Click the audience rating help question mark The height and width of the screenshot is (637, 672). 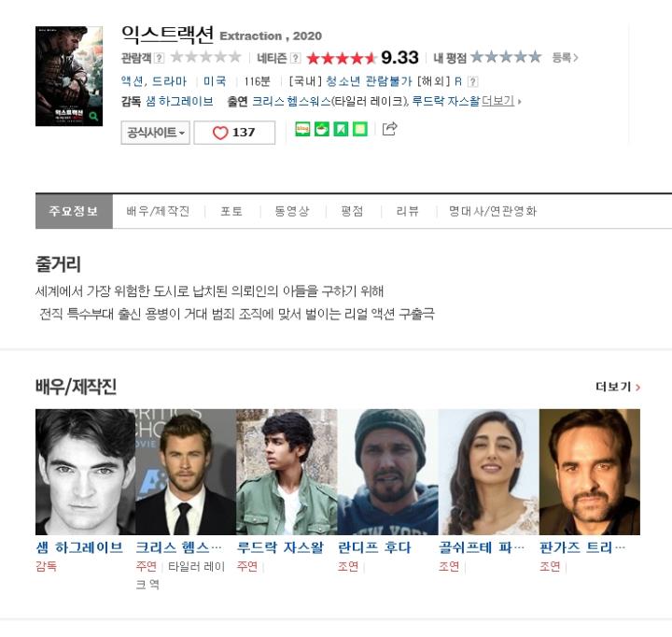pos(159,58)
